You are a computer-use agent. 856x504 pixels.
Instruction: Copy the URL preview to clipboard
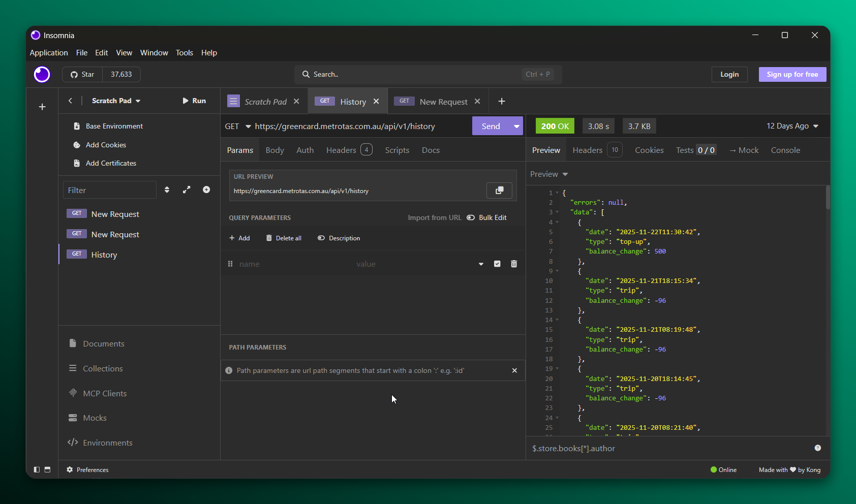(x=499, y=190)
